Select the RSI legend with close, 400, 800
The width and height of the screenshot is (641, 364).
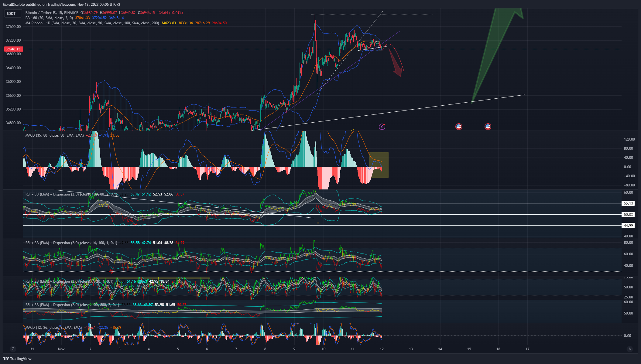pyautogui.click(x=72, y=305)
